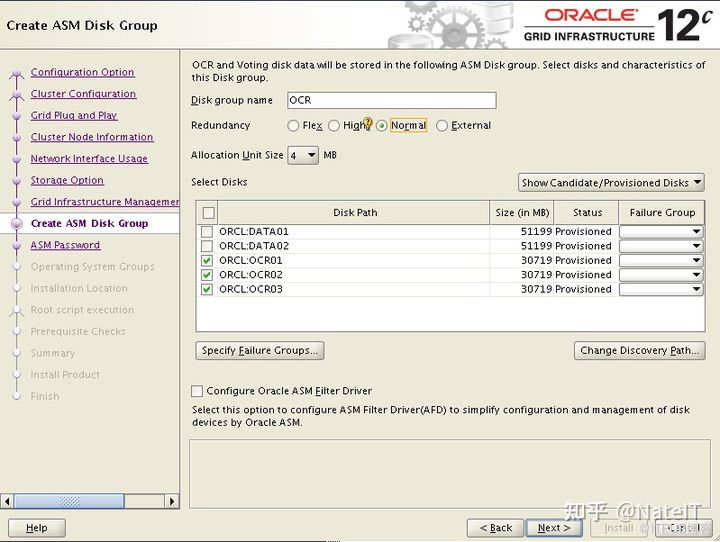Screen dimensions: 720x542
Task: Click the Help button
Action: tap(37, 528)
